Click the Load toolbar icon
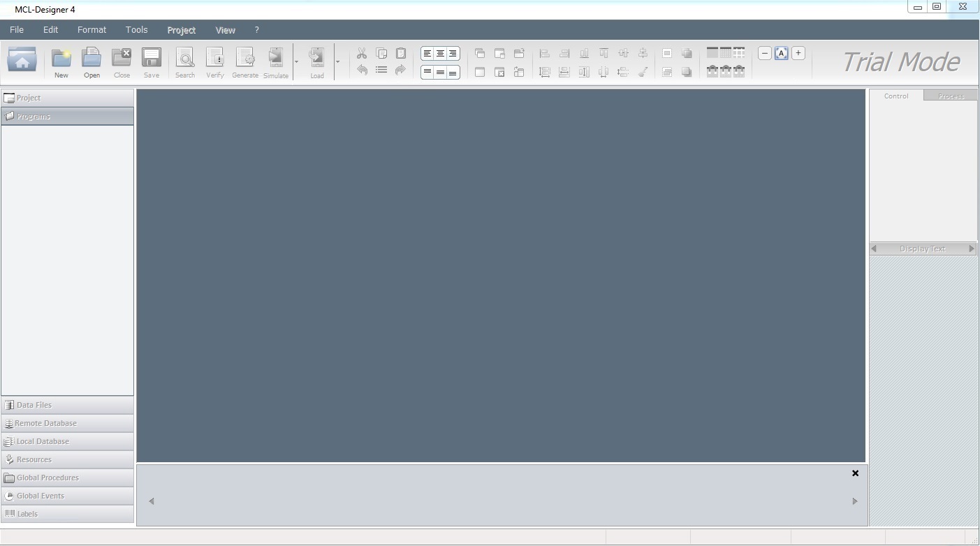Image resolution: width=980 pixels, height=546 pixels. tap(317, 62)
